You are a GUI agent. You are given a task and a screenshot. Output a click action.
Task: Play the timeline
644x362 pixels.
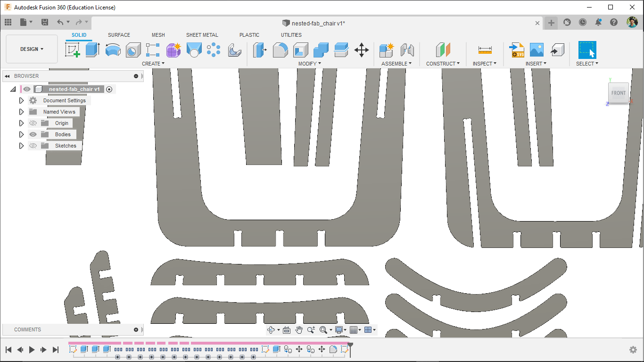pyautogui.click(x=32, y=349)
